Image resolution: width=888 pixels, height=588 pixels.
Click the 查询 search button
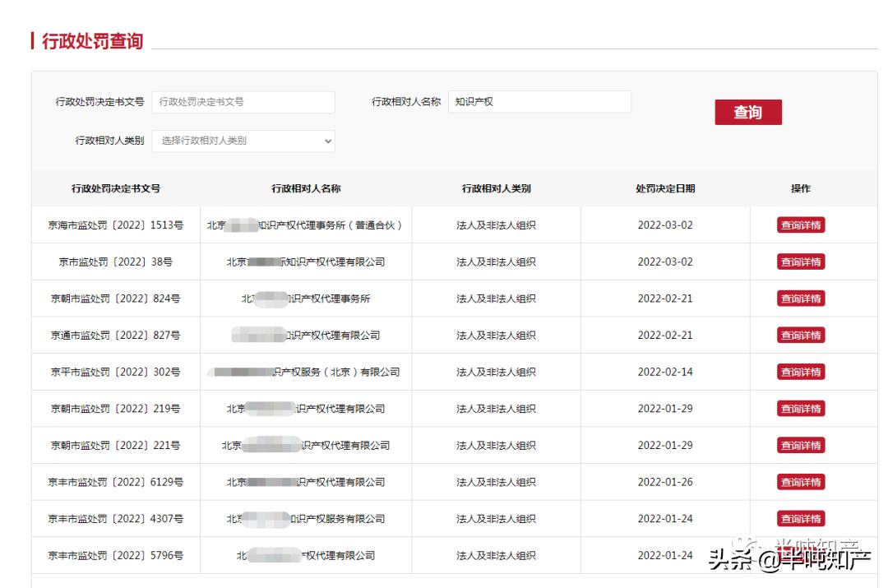pos(747,113)
